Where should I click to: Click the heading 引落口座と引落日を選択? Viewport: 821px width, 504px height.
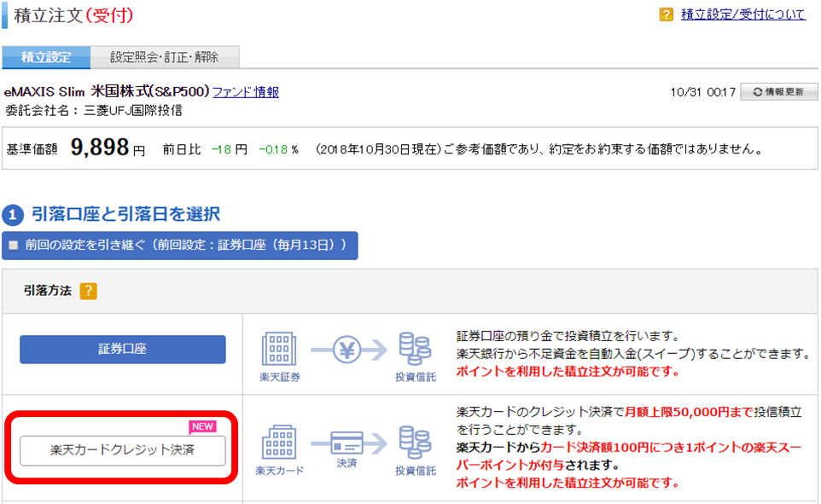pos(125,214)
